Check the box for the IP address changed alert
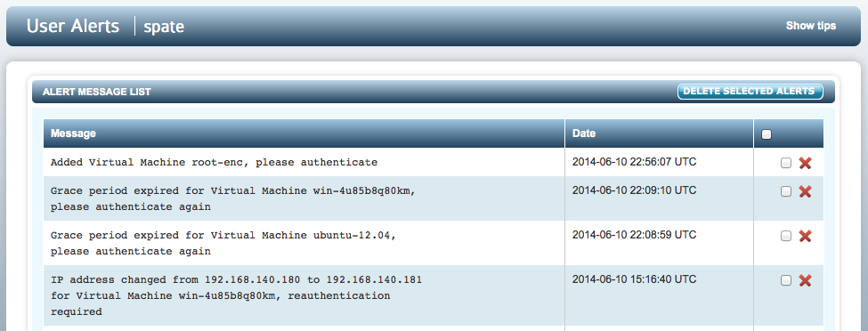 coord(785,280)
